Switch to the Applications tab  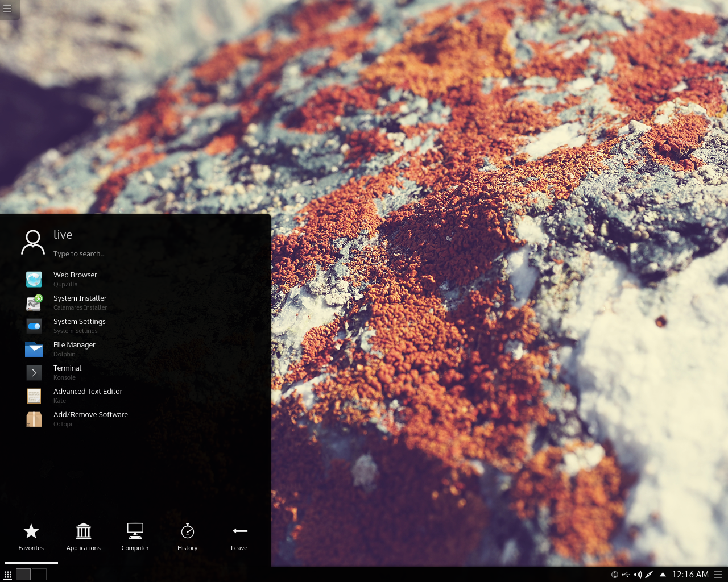tap(84, 537)
